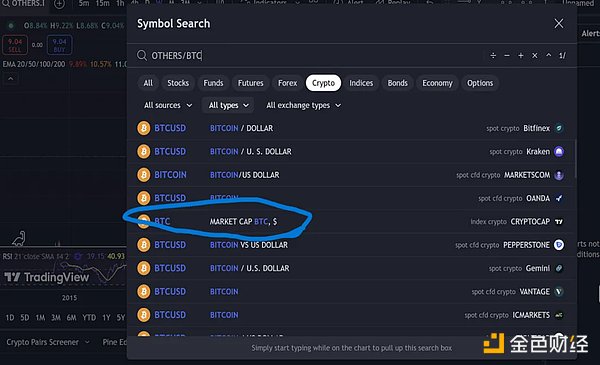
Task: Click the Kraken exchange logo icon
Action: point(559,152)
